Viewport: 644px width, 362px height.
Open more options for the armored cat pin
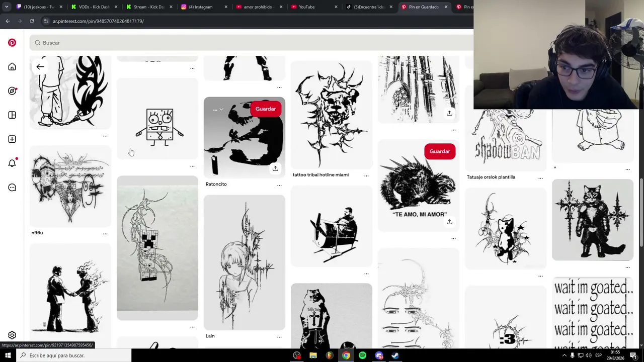click(x=627, y=267)
